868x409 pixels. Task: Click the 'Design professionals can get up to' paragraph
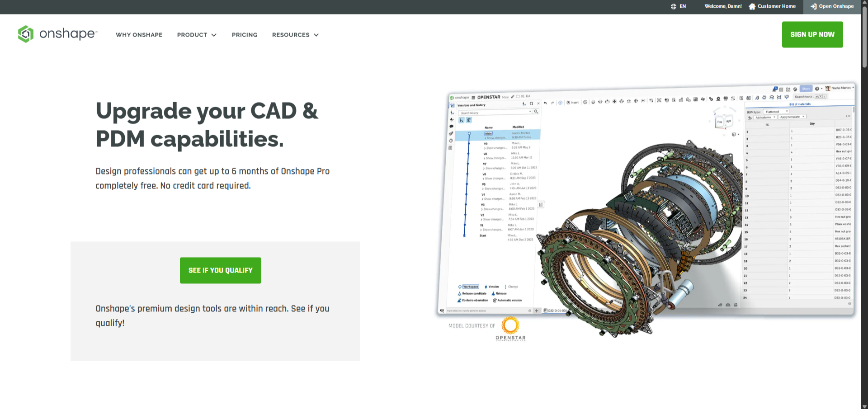212,178
